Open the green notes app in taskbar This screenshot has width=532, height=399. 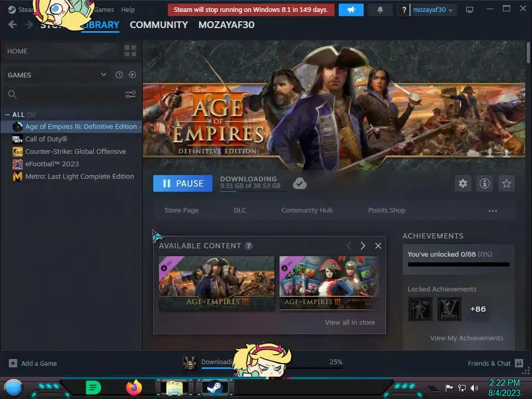pyautogui.click(x=94, y=388)
